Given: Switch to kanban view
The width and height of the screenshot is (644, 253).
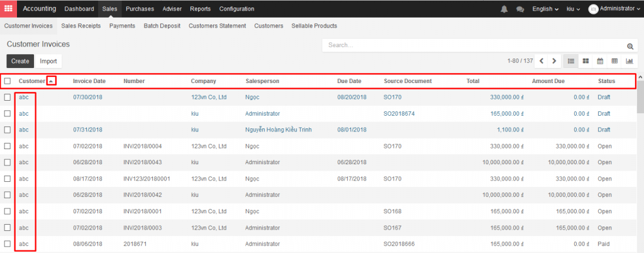Looking at the screenshot, I should click(x=586, y=61).
